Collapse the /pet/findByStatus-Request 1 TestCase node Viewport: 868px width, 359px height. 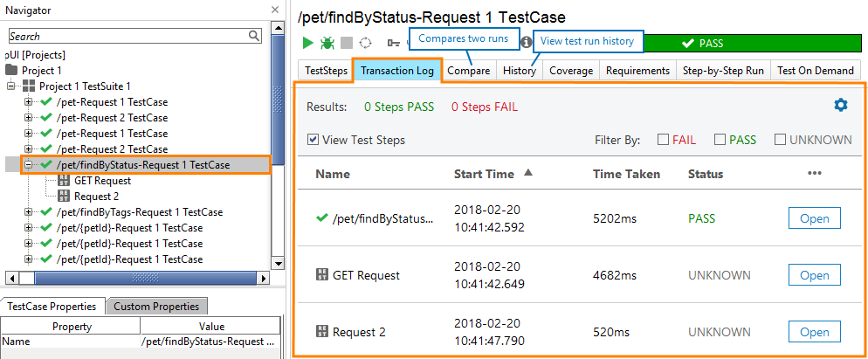[x=29, y=164]
